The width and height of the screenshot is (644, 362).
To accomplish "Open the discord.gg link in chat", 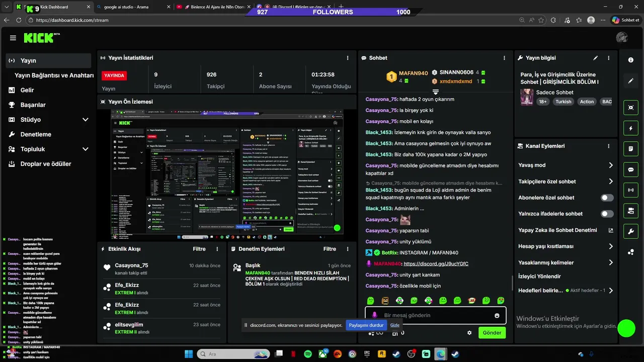I will tap(436, 263).
